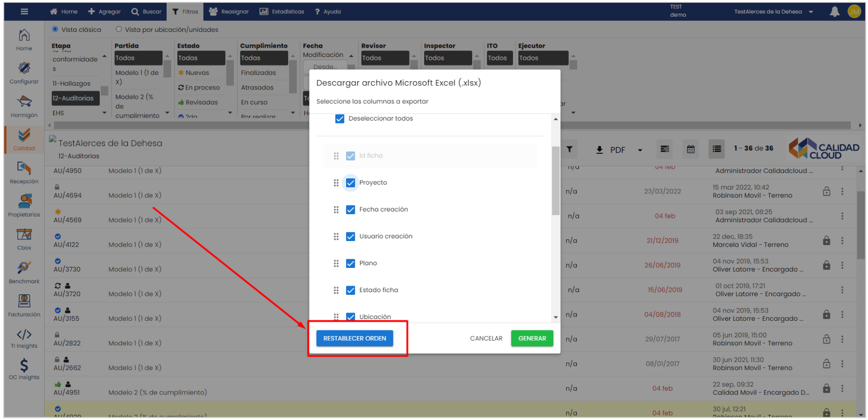Open the Estadísticas menu
This screenshot has height=420, width=868.
click(x=282, y=12)
